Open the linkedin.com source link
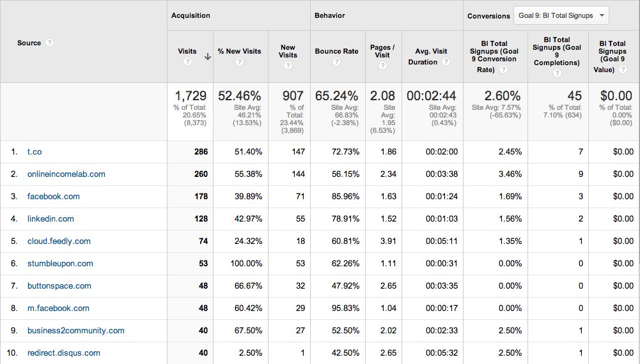Image resolution: width=640 pixels, height=364 pixels. [x=51, y=219]
